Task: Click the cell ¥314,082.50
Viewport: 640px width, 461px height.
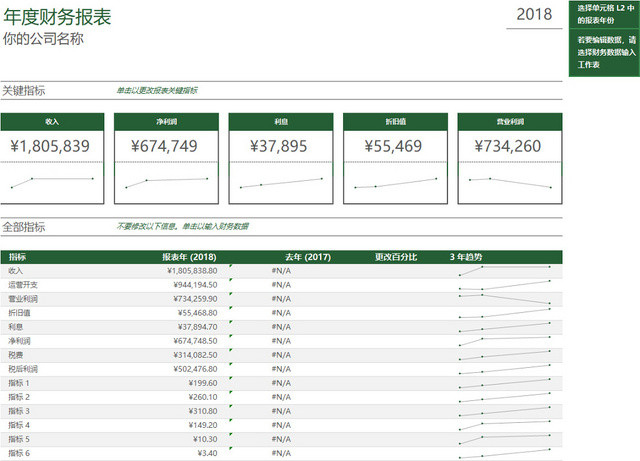Action: (195, 355)
